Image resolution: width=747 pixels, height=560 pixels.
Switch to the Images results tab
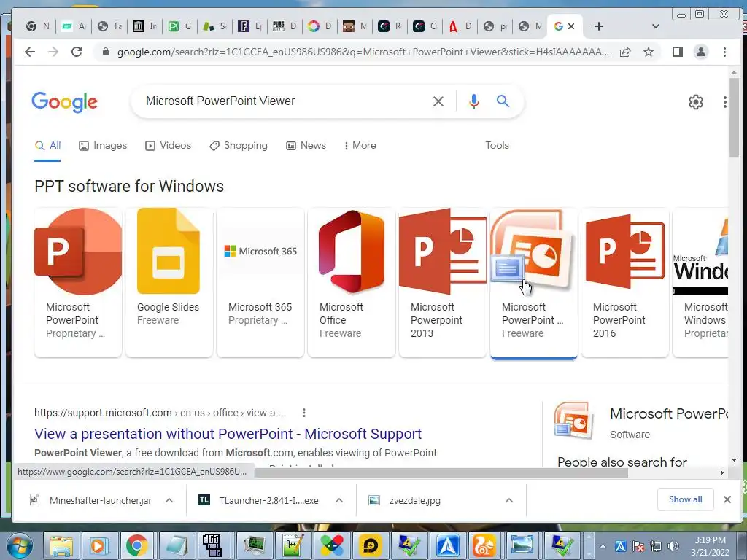[103, 146]
